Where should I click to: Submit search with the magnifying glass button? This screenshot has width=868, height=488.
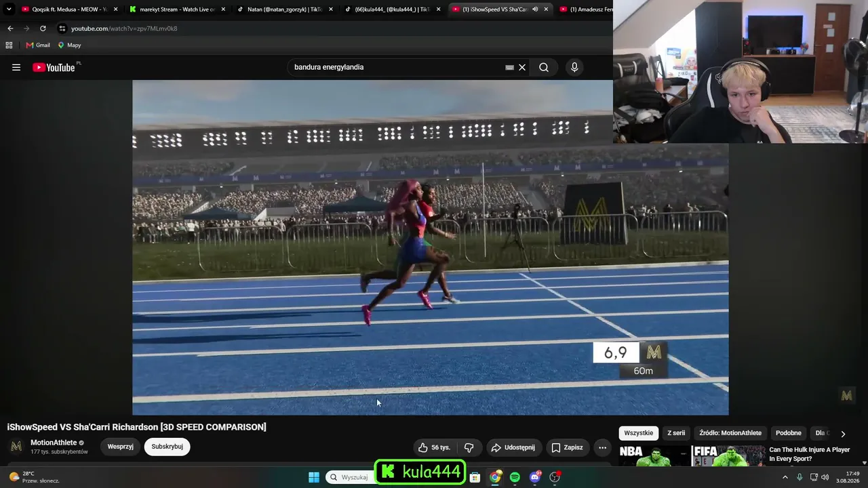[544, 67]
